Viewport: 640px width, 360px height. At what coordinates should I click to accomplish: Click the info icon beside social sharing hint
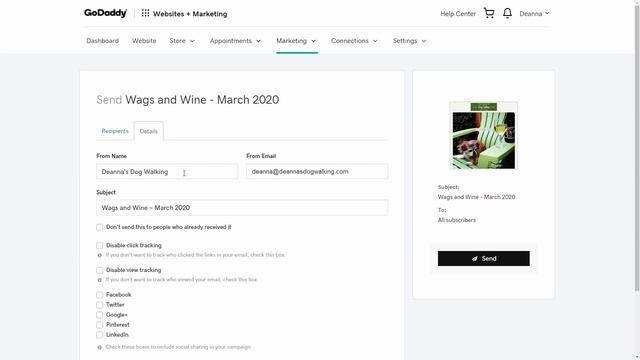point(100,347)
